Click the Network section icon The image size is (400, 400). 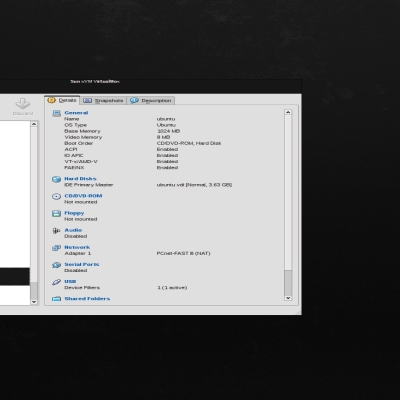[56, 248]
